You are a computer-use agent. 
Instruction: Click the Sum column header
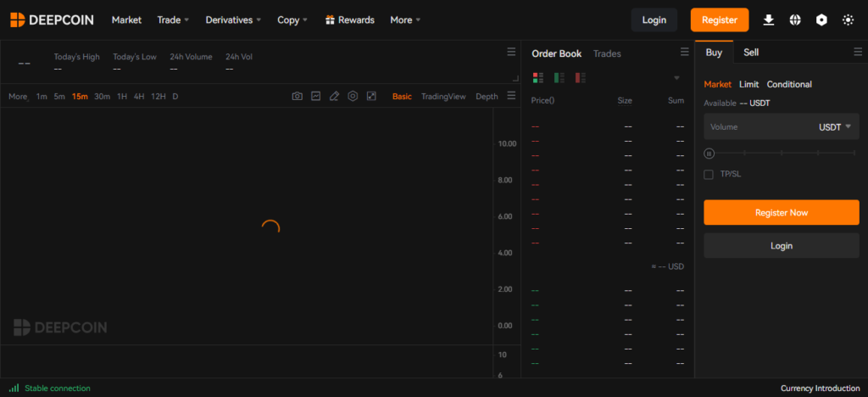pos(676,100)
